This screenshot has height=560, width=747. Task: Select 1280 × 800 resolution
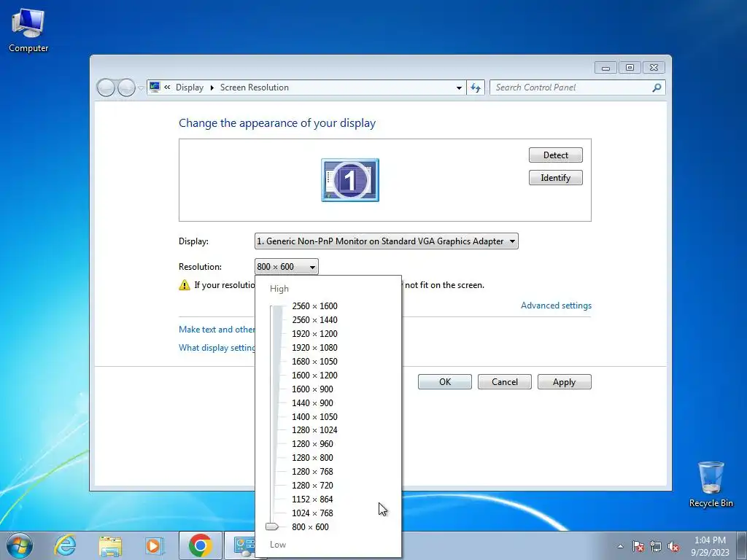312,458
